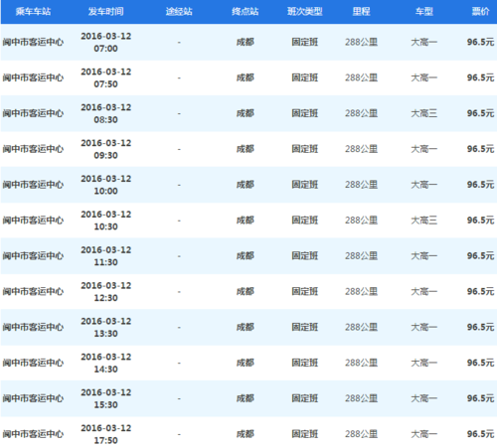Click 阆中市客运中心 in 15:30 row
This screenshot has height=448, width=497.
(33, 398)
